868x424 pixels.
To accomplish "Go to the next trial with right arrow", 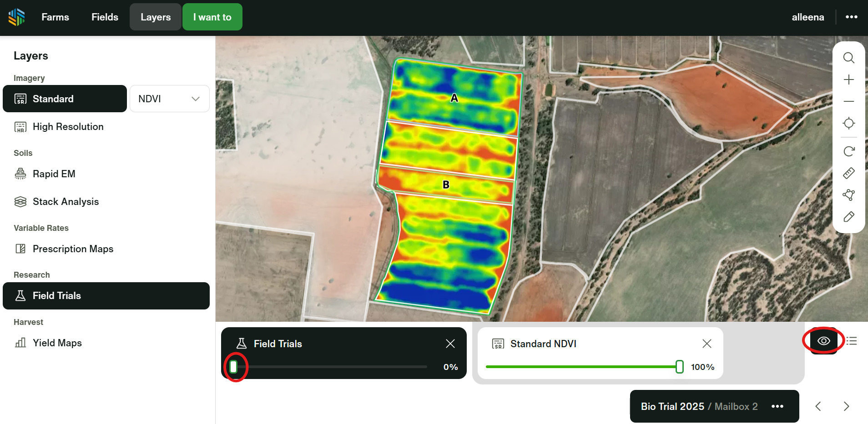I will click(x=846, y=406).
